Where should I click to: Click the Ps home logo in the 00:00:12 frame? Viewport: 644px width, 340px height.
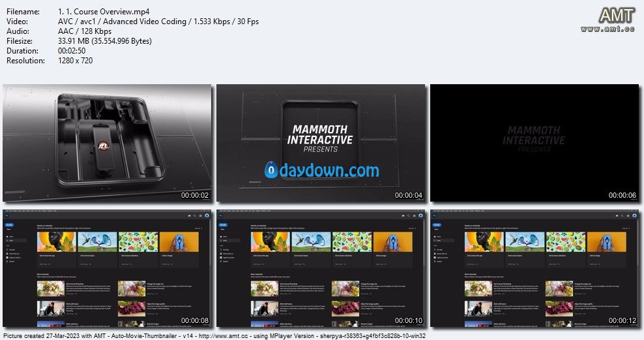tap(435, 216)
